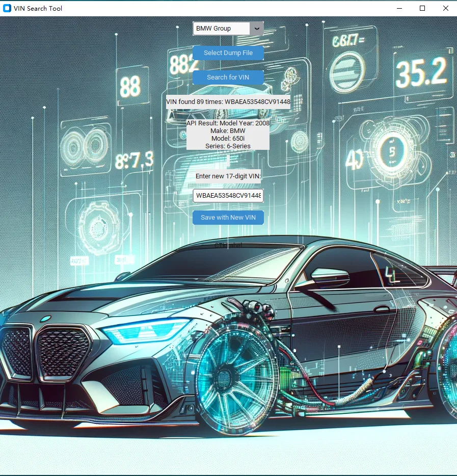The image size is (457, 476).
Task: Click the 'VIN Search Tool' window title text
Action: (x=38, y=9)
